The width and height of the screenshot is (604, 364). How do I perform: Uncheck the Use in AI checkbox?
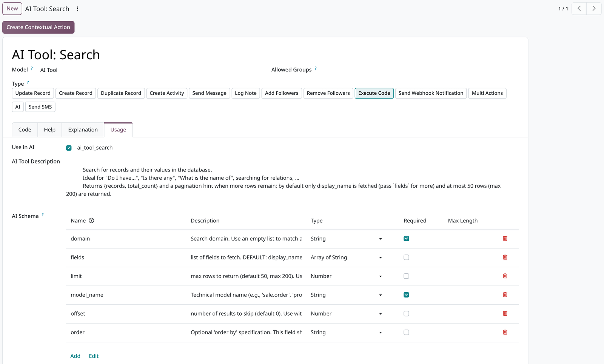click(69, 148)
